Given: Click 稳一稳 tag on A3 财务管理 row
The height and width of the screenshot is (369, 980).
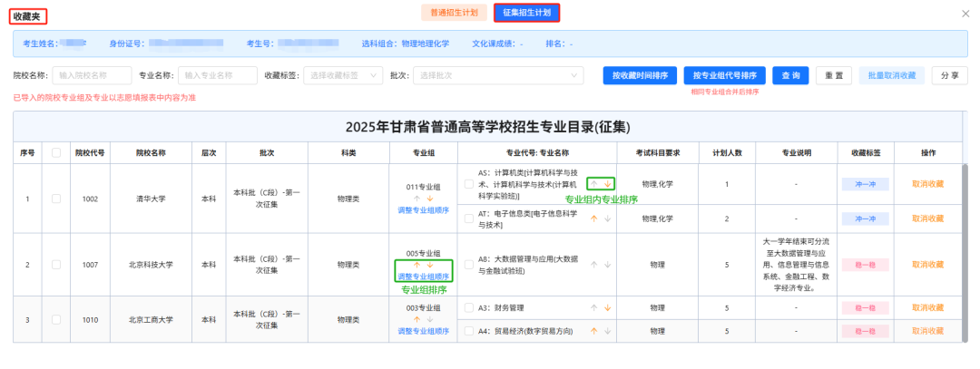Looking at the screenshot, I should (865, 308).
